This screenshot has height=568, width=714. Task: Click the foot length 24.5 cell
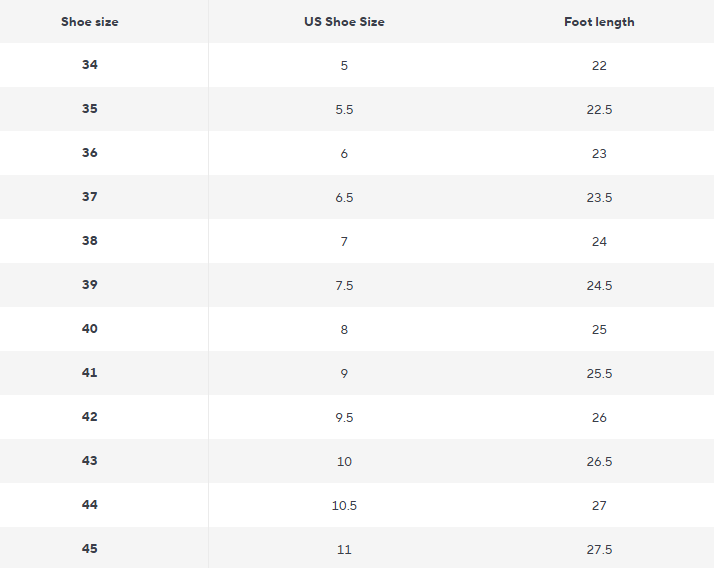599,286
